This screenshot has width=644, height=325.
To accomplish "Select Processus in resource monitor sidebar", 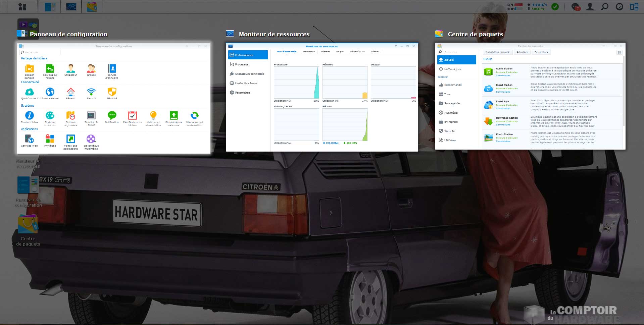I will point(248,64).
